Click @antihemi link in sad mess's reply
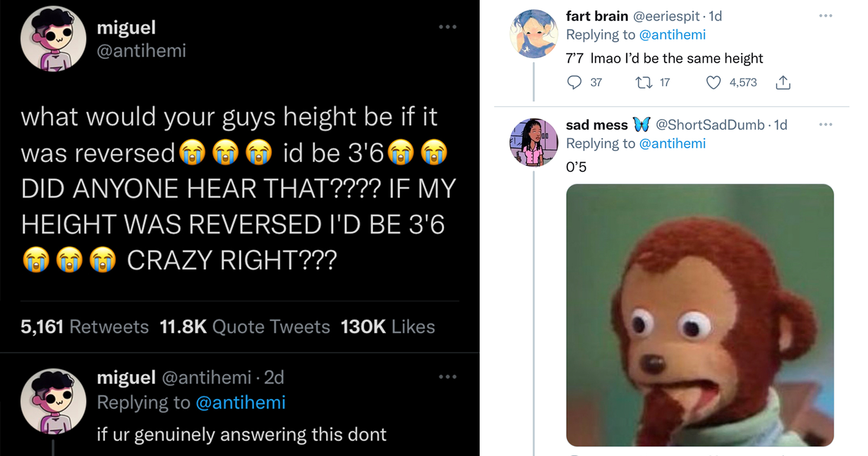 (672, 143)
